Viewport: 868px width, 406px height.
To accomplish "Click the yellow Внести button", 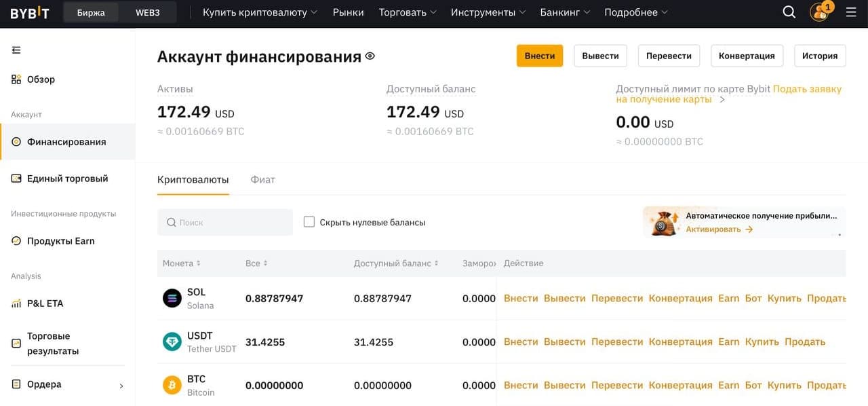I will tap(540, 56).
